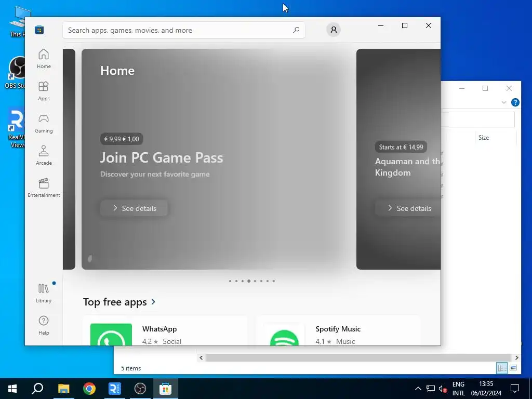Open OBS Studio from the taskbar
The width and height of the screenshot is (532, 399).
(x=140, y=389)
